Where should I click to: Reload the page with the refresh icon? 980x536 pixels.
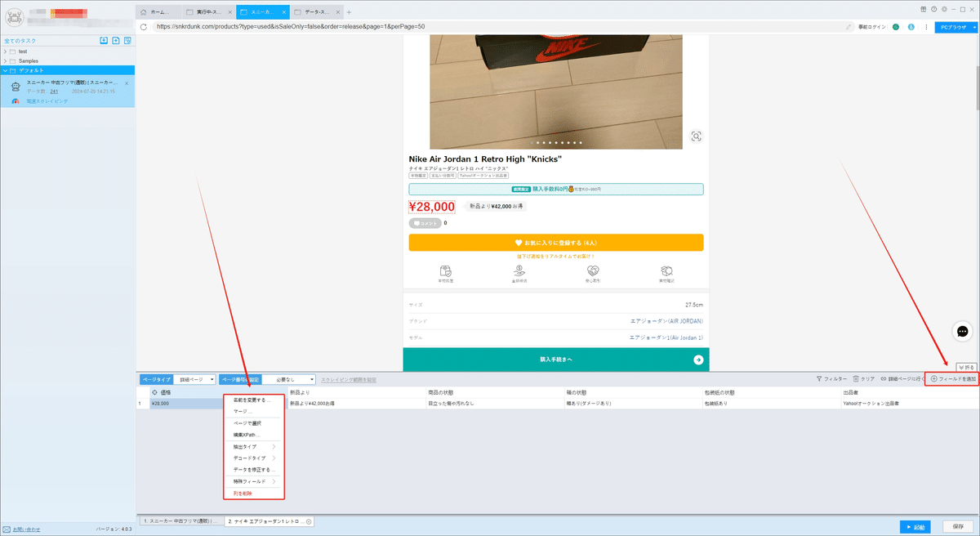tap(144, 26)
